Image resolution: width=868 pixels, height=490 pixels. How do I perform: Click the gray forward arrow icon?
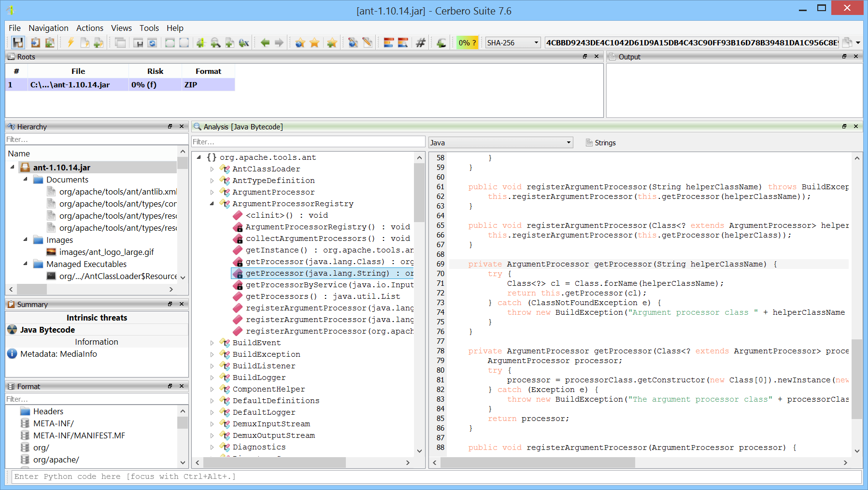[x=279, y=42]
